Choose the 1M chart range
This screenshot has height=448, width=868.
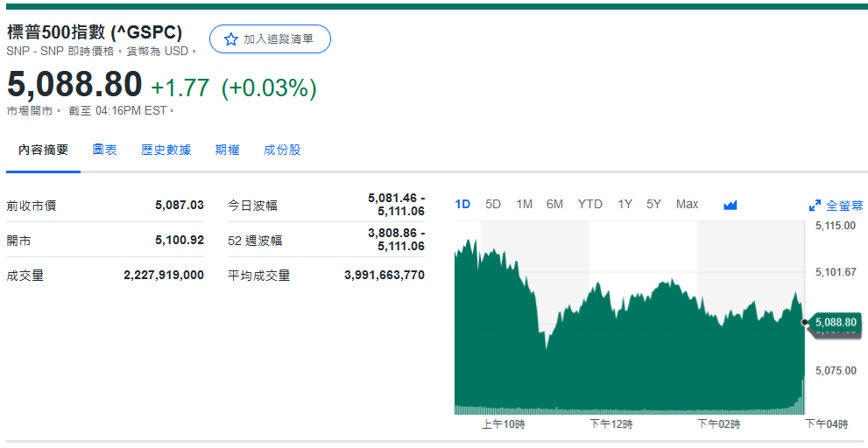[x=524, y=204]
